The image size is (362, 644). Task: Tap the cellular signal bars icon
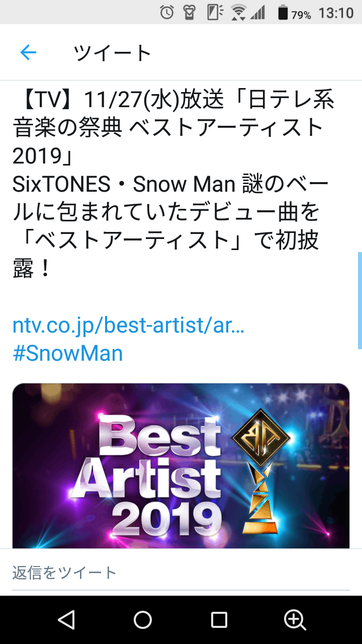257,13
